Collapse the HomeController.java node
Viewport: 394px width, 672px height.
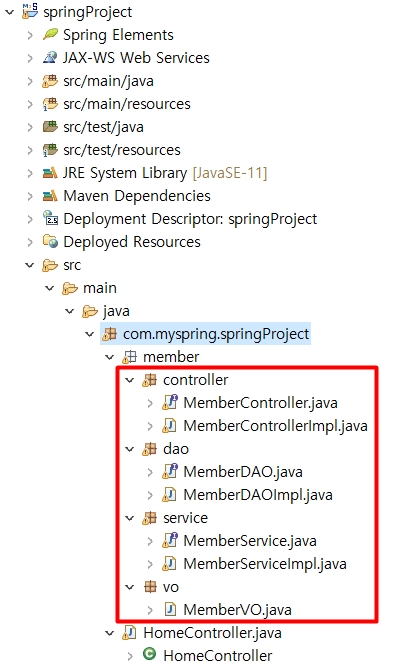click(x=109, y=633)
